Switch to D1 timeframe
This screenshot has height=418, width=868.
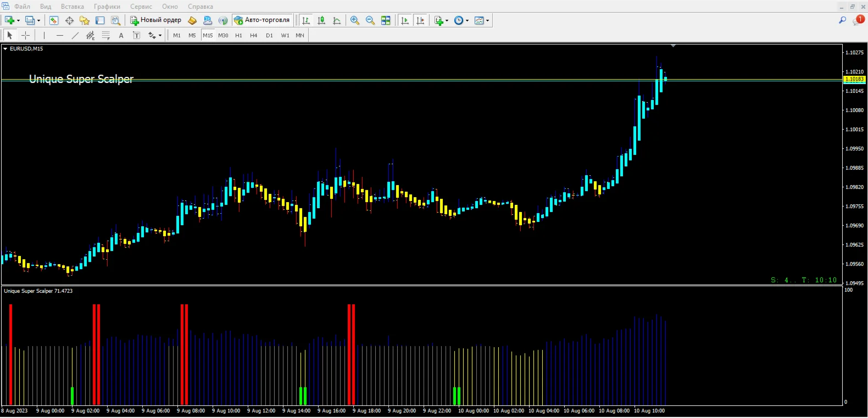(x=269, y=35)
